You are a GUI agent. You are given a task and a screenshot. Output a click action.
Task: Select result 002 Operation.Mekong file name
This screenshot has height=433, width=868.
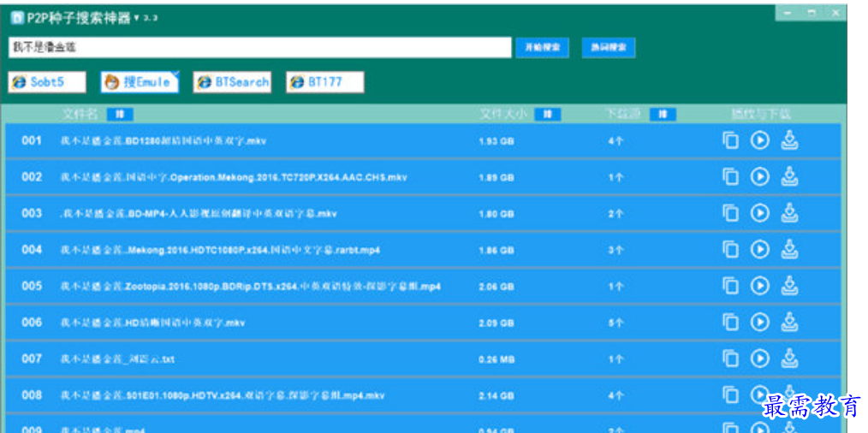point(234,177)
